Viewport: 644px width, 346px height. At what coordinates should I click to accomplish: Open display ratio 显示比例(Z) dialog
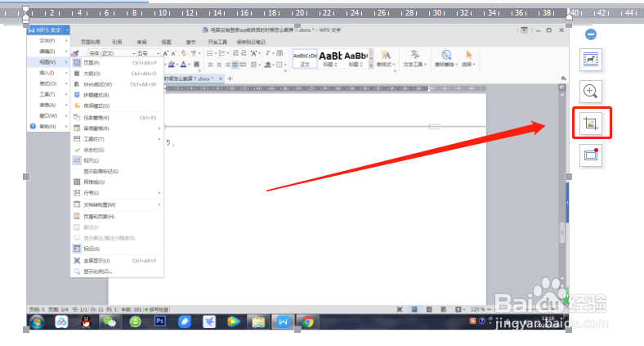click(x=117, y=272)
